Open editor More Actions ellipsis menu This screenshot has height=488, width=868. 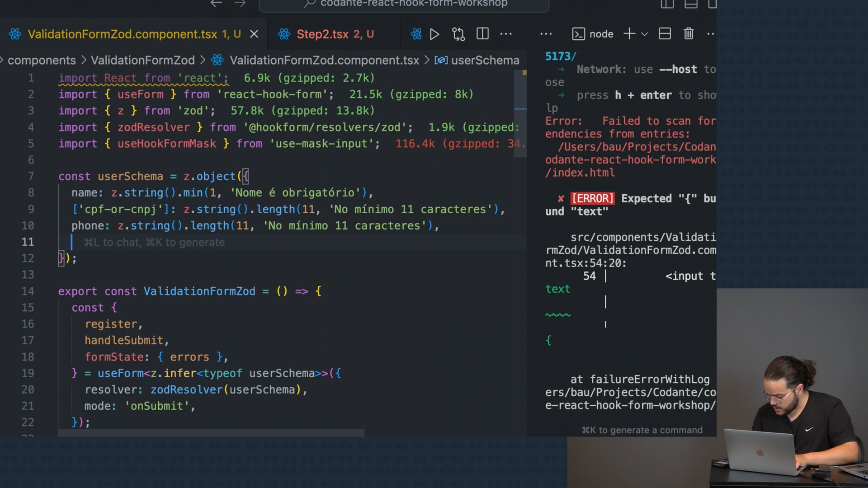(506, 34)
